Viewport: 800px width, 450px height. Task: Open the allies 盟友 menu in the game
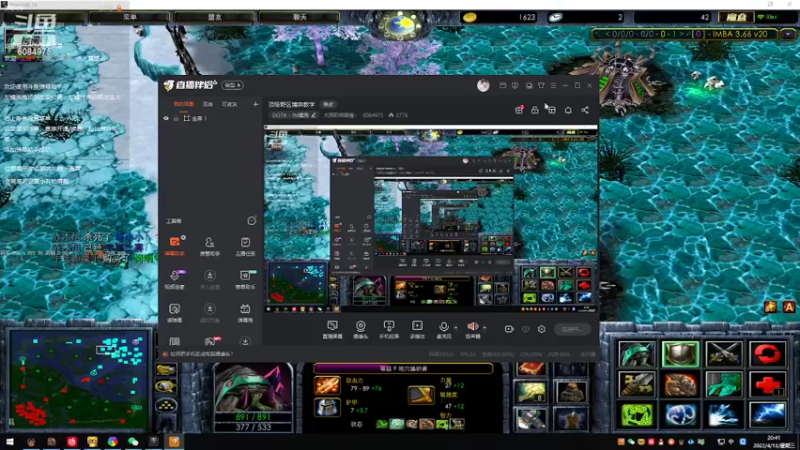point(214,17)
